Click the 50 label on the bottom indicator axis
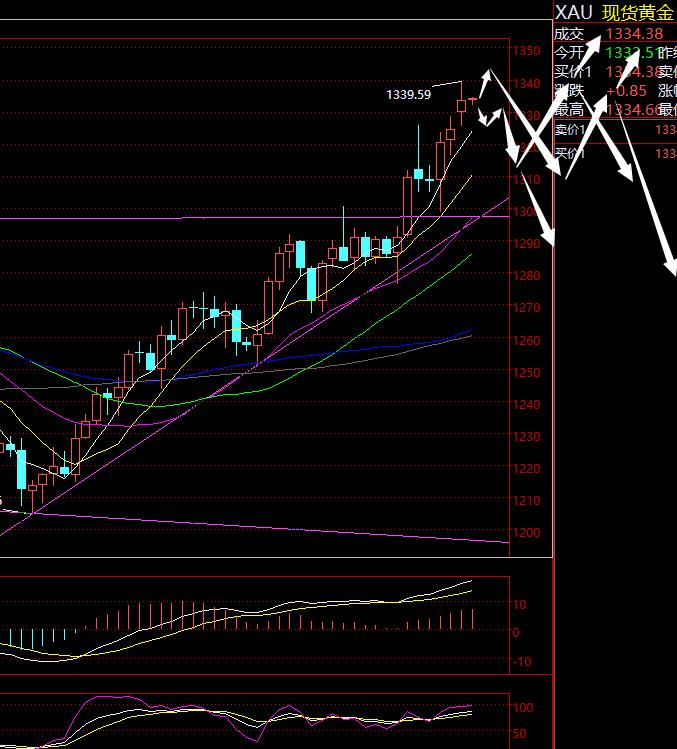The image size is (677, 749). [x=519, y=734]
